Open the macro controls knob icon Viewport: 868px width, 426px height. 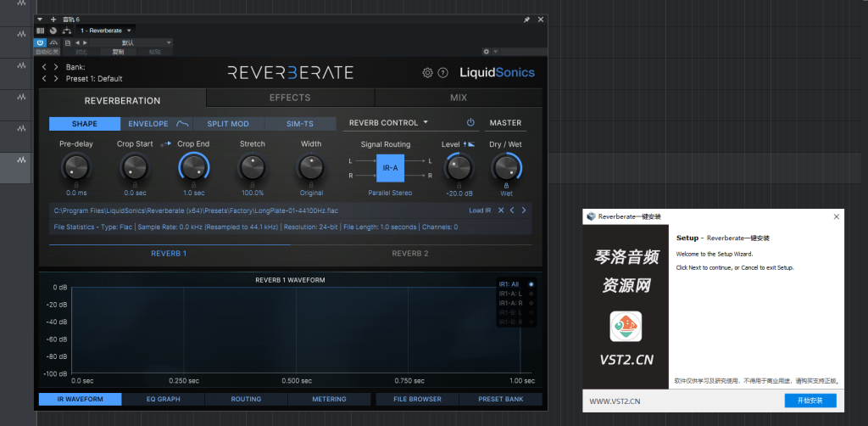point(53,31)
